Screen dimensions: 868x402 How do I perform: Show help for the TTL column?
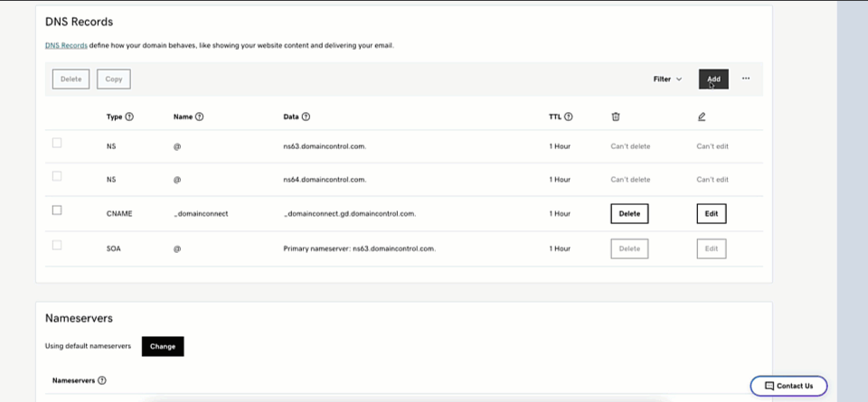(569, 117)
